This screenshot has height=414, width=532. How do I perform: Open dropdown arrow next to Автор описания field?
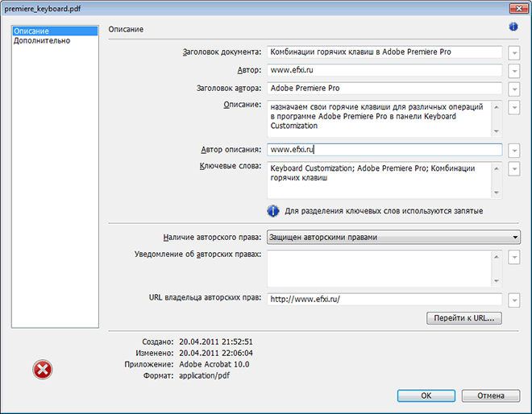pos(514,151)
